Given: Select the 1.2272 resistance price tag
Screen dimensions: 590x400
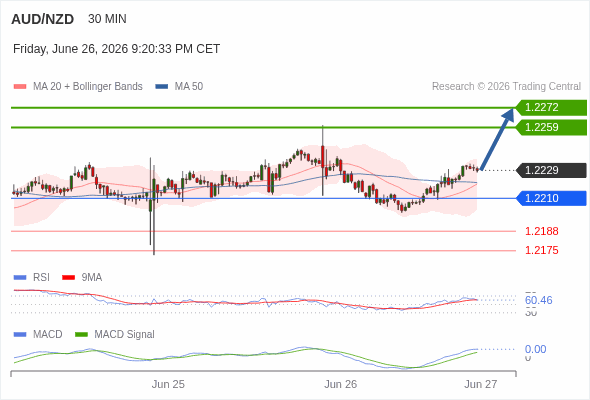Looking at the screenshot, I should (x=551, y=108).
